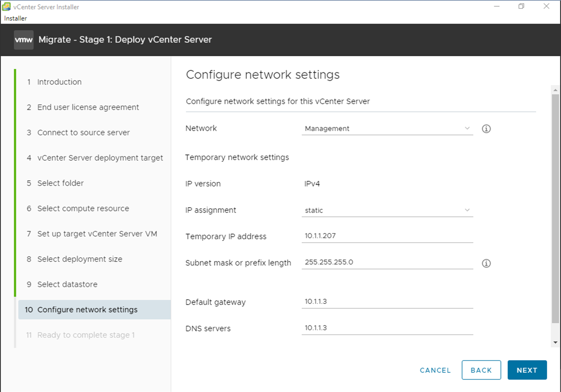Go to step 4 vCenter Server deployment target
561x392 pixels.
click(x=94, y=158)
